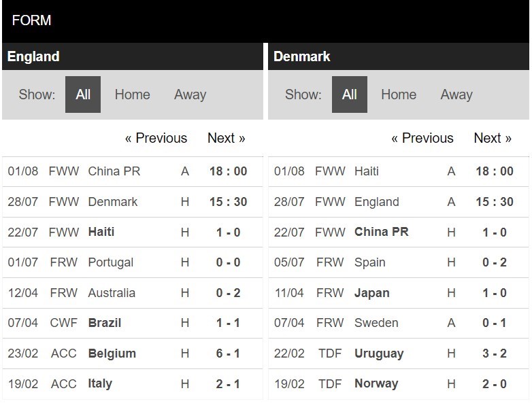Select the All tab under England
Screen dimensions: 532x414
(83, 94)
